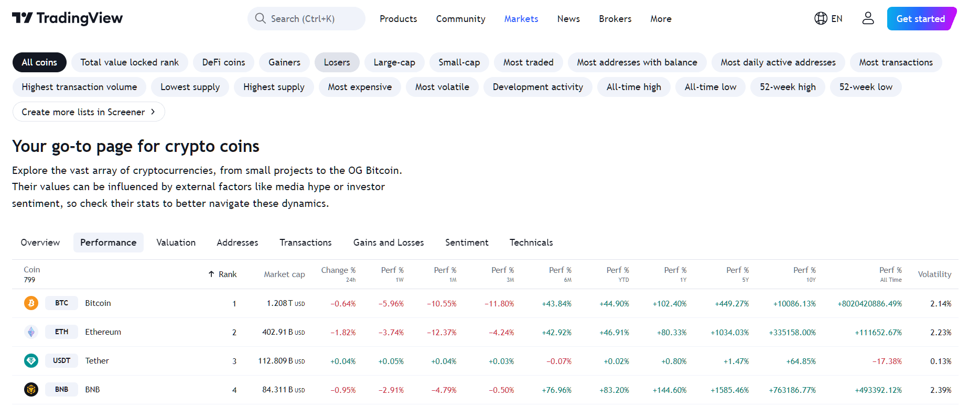980x407 pixels.
Task: Click Bitcoin market cap 1.208 T USD
Action: tap(286, 303)
